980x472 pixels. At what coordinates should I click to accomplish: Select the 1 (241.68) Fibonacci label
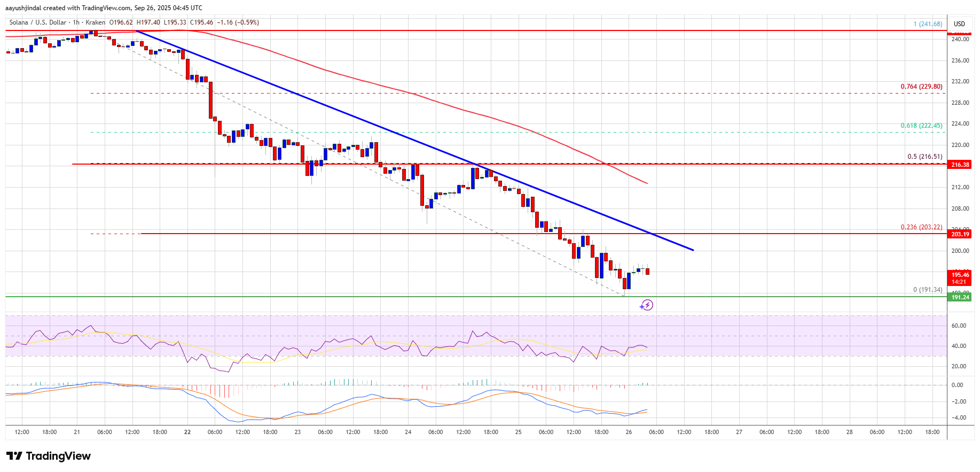[x=928, y=24]
